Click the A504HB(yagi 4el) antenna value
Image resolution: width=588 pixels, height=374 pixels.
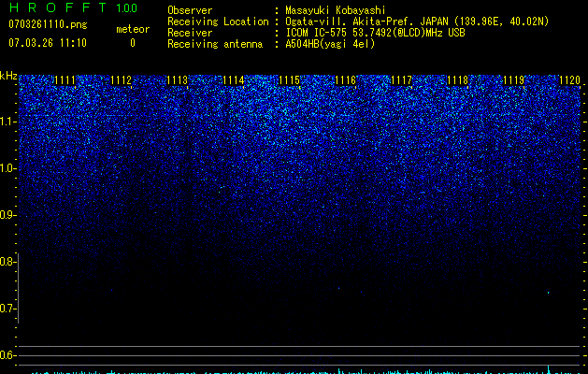pyautogui.click(x=330, y=44)
